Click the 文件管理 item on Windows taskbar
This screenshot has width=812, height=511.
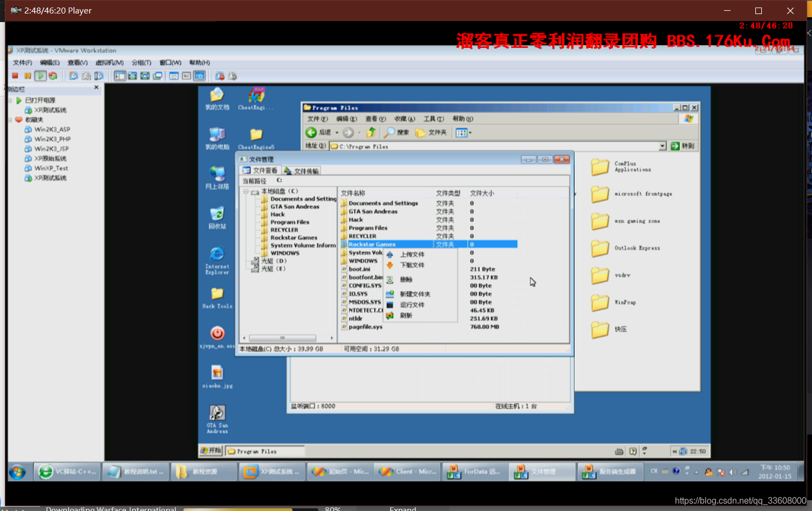[x=542, y=472]
